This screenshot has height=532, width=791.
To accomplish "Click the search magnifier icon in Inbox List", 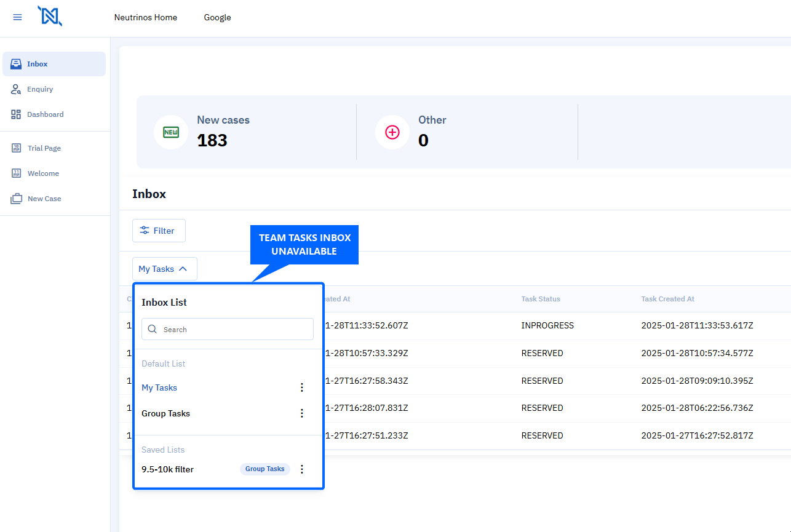I will click(x=153, y=329).
